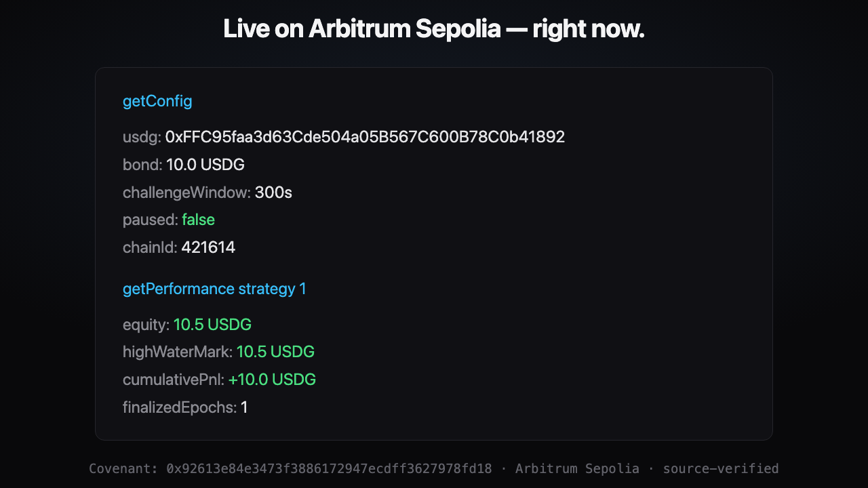The width and height of the screenshot is (868, 488).
Task: Click the 'Live on Arbitrum Sepolia' heading
Action: pyautogui.click(x=434, y=28)
